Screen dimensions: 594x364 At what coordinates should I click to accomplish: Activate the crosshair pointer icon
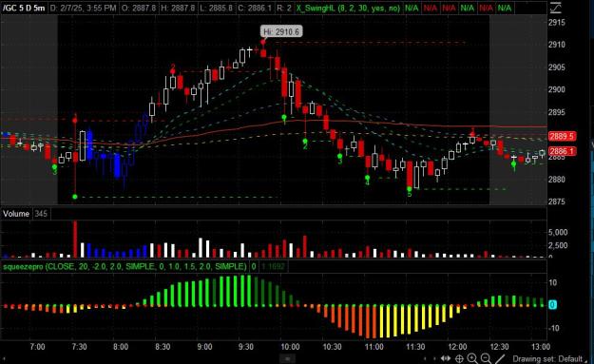[459, 358]
